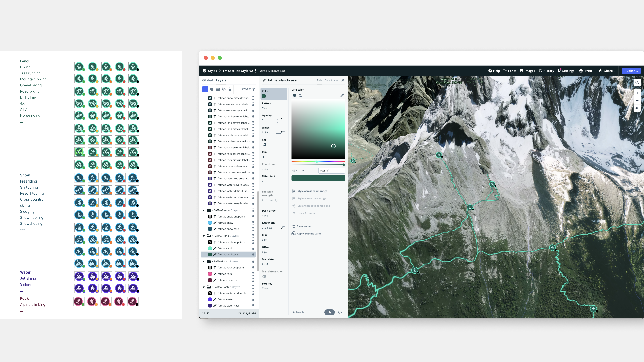Click the pencil icon next to fatmap-land-case title

264,80
